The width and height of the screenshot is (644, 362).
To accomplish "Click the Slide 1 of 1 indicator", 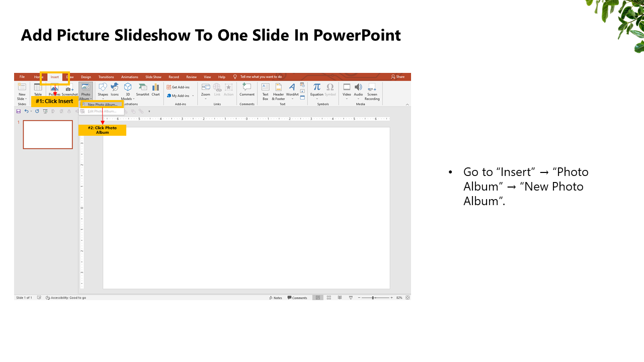I will click(x=24, y=298).
